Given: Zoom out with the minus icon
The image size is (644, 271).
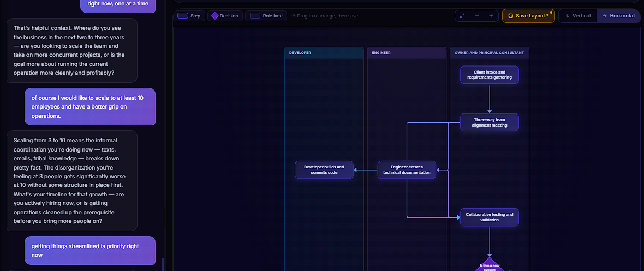Looking at the screenshot, I should pyautogui.click(x=476, y=16).
